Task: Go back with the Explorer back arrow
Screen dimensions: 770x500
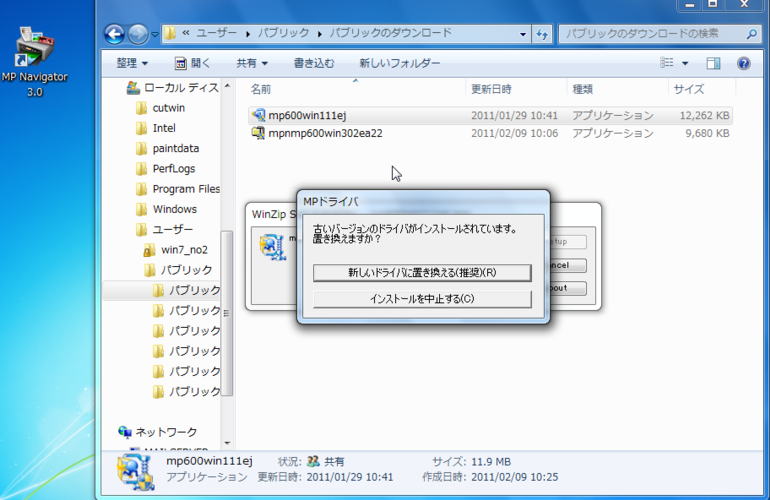Action: point(114,34)
